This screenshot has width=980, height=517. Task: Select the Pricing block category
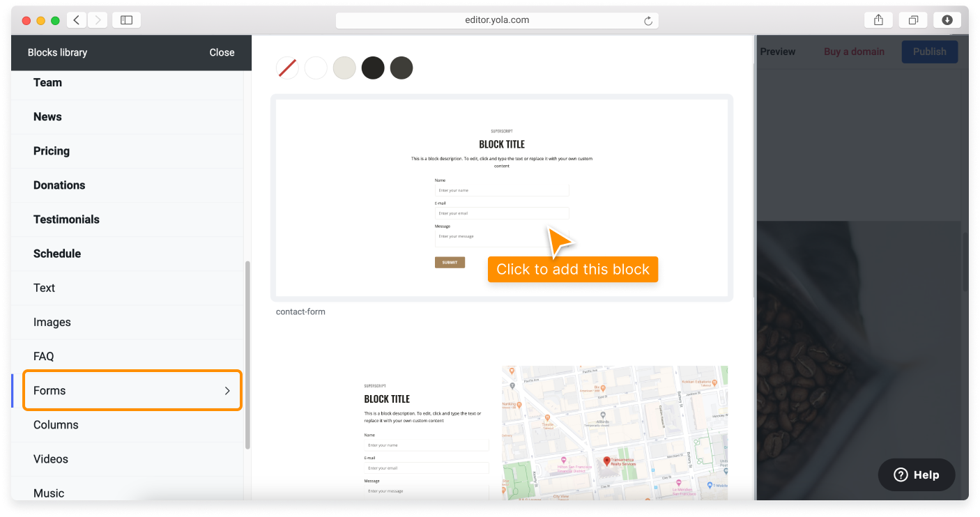[x=52, y=151]
